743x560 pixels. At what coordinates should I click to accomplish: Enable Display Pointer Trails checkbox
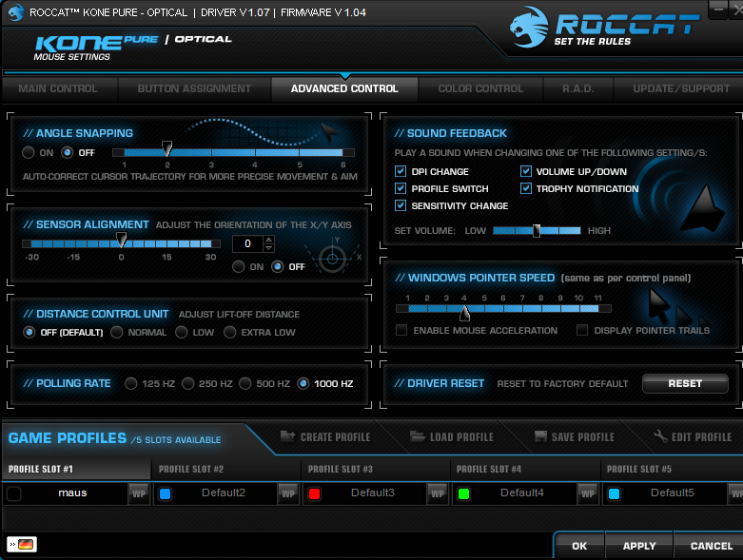[582, 330]
